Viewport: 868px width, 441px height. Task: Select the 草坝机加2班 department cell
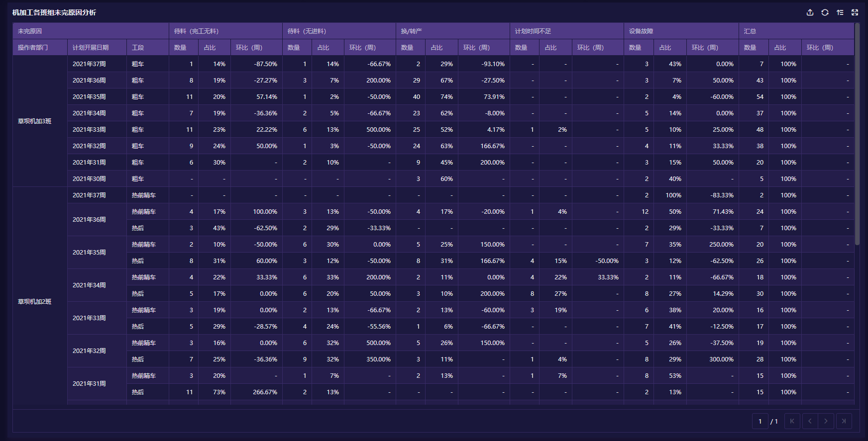point(35,302)
